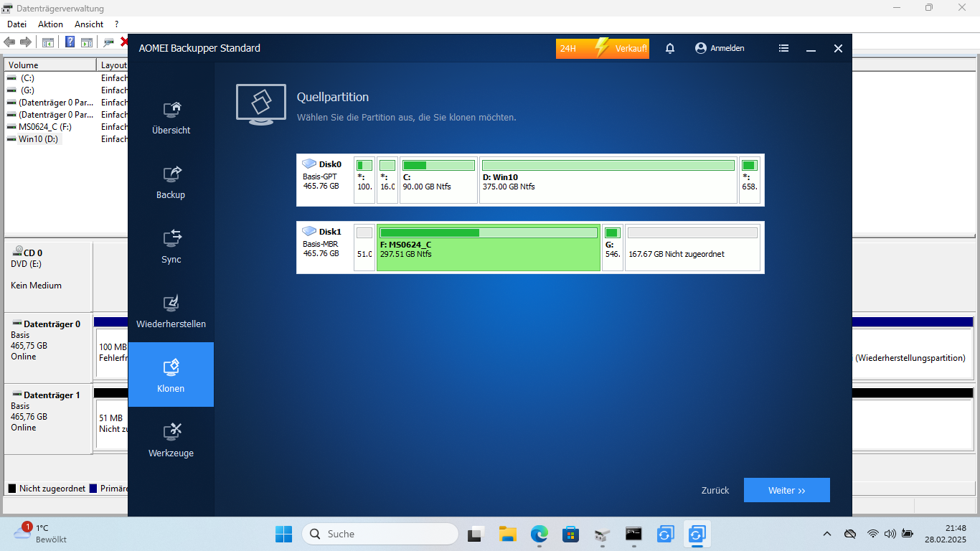The image size is (980, 551).
Task: Select the C: 90.00 GB Ntfs partition
Action: [438, 180]
